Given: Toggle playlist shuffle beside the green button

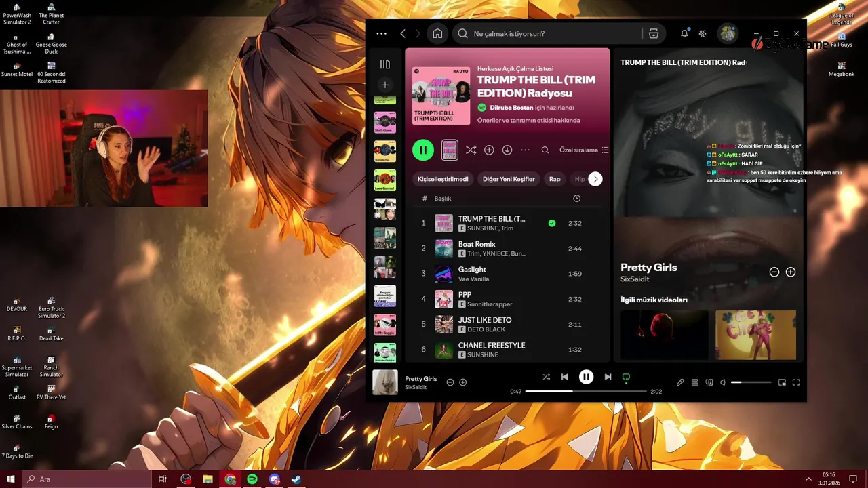Looking at the screenshot, I should 471,150.
